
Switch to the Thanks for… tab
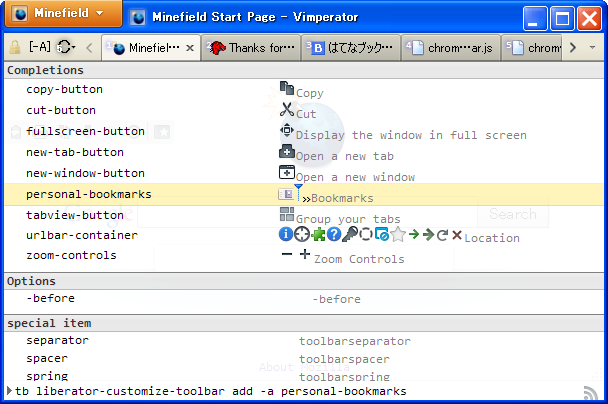[251, 48]
